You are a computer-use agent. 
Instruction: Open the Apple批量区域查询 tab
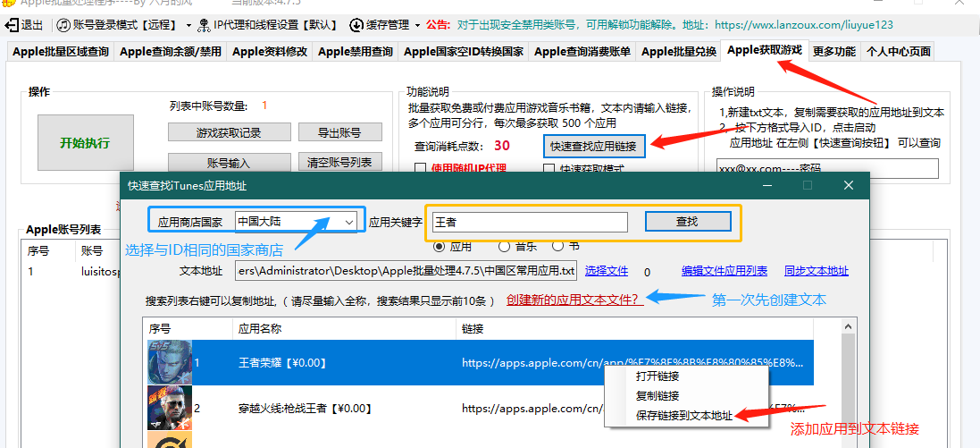coord(61,52)
